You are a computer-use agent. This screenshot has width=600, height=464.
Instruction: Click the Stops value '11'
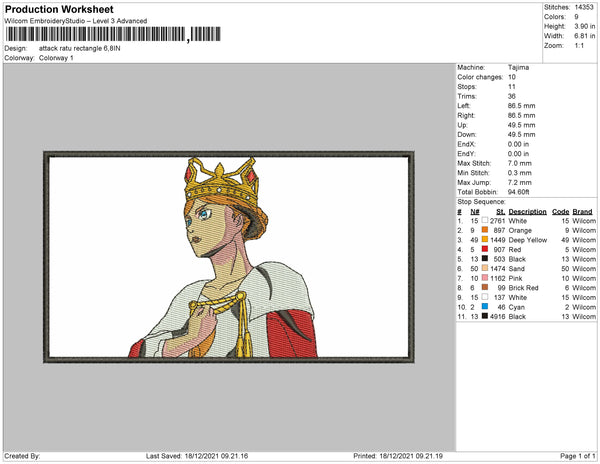coord(512,86)
